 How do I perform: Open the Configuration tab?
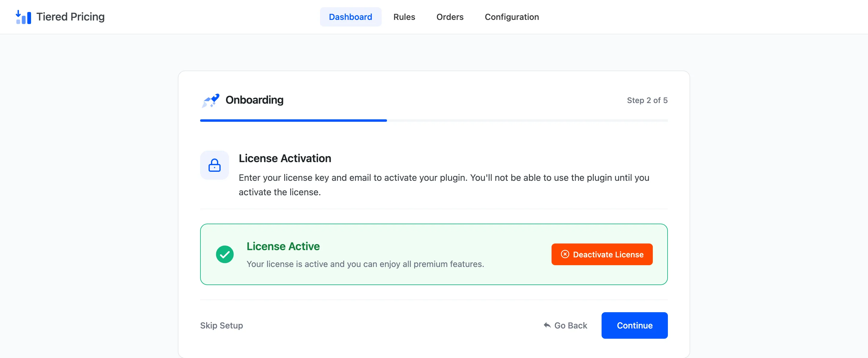click(x=511, y=17)
